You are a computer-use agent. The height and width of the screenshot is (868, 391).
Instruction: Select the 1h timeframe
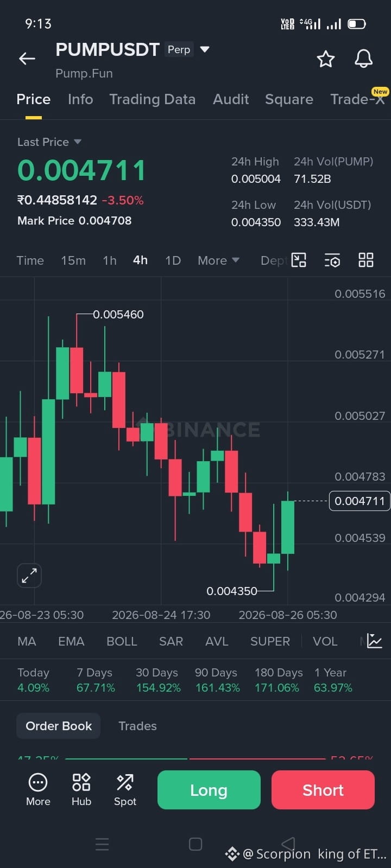coord(110,260)
